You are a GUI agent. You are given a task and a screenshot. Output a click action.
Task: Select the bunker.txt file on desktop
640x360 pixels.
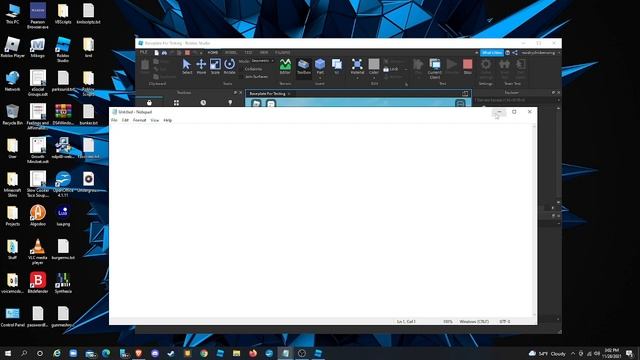click(x=88, y=115)
